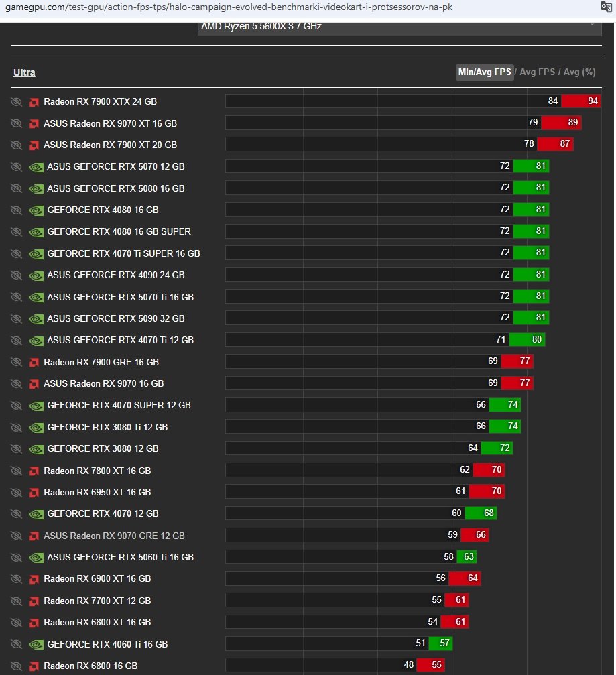
Task: Click the Ultra quality heading link
Action: pyautogui.click(x=24, y=72)
